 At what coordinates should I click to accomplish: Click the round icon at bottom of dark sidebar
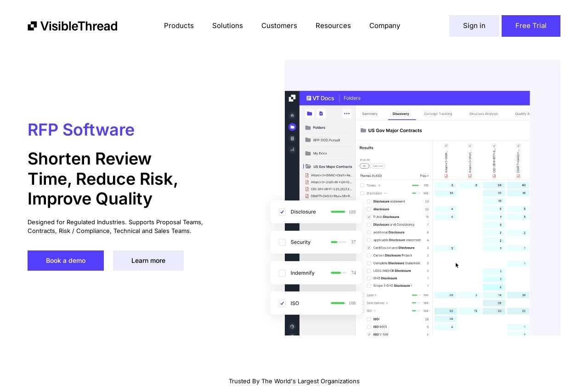(x=292, y=327)
